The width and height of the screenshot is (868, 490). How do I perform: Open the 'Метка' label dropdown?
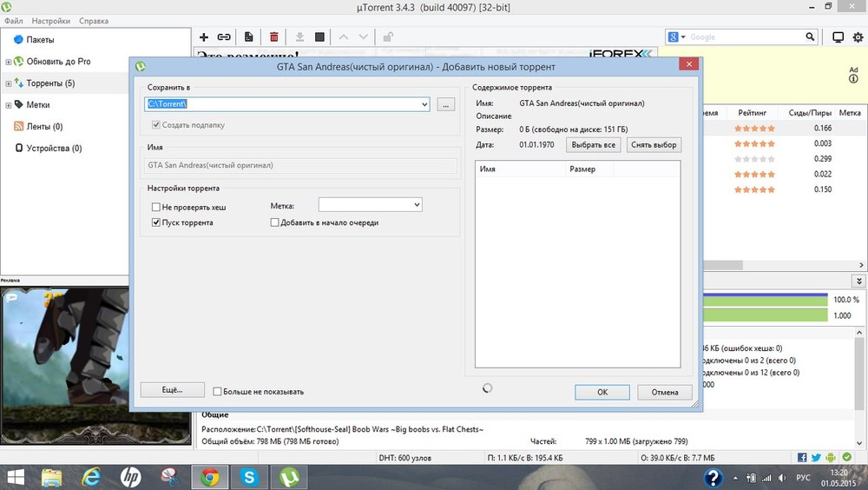click(x=417, y=204)
